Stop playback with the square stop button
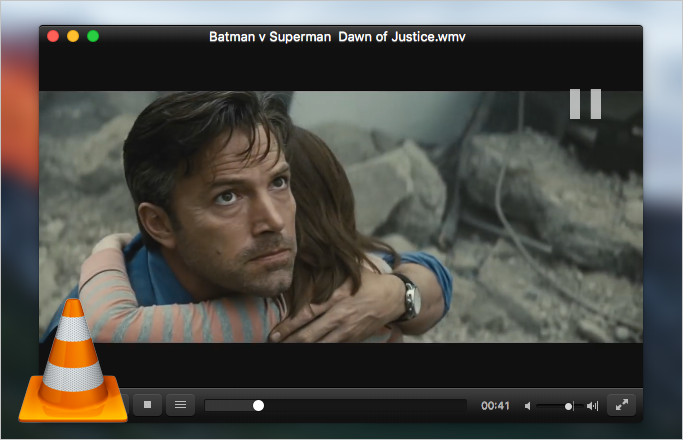This screenshot has height=440, width=683. (147, 405)
